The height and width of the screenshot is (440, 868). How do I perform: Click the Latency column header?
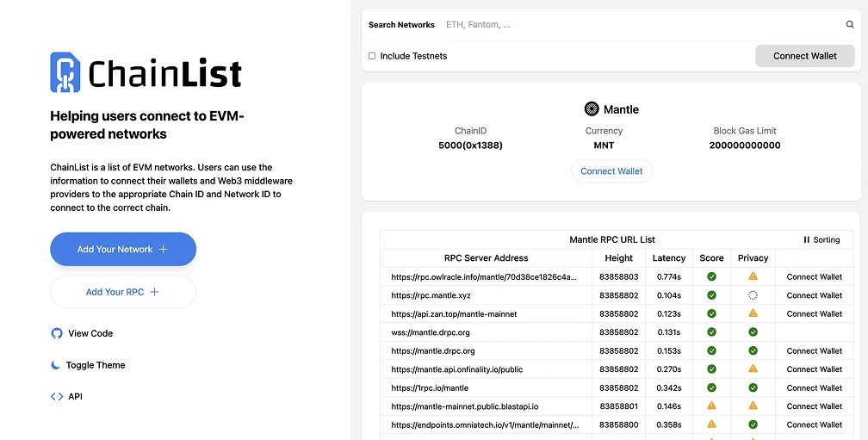click(669, 258)
